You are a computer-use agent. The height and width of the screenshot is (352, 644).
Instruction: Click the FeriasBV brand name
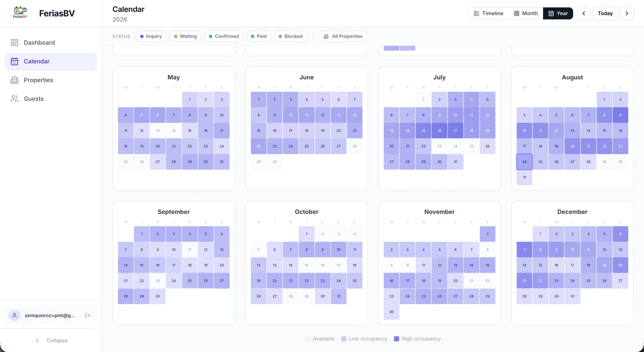(x=57, y=13)
